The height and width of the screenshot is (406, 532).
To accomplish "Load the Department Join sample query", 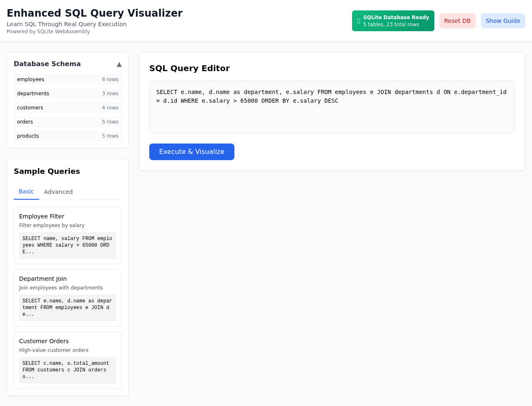I will pos(67,297).
